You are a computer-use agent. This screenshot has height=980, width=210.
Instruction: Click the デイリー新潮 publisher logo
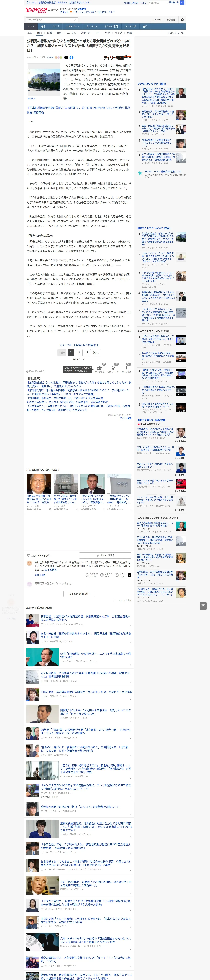point(117,58)
